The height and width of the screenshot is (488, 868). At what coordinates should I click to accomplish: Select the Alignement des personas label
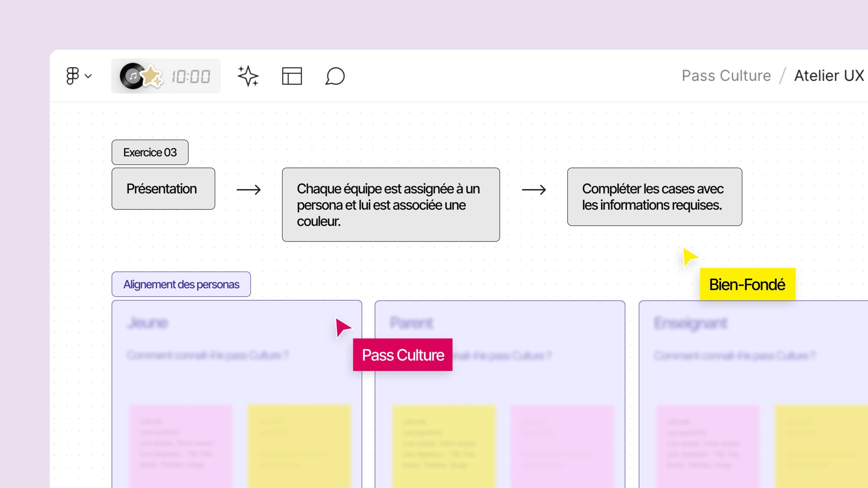point(181,284)
